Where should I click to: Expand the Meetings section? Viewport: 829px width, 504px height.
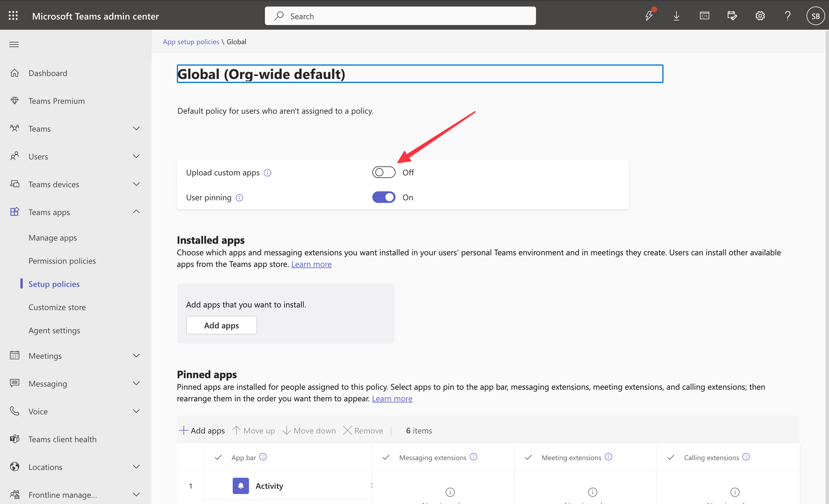[x=136, y=355]
